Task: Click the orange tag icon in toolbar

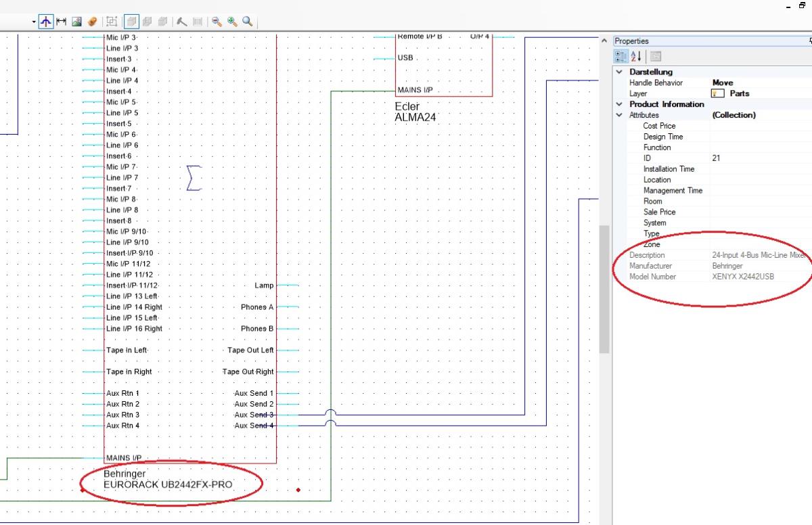Action: pos(93,22)
